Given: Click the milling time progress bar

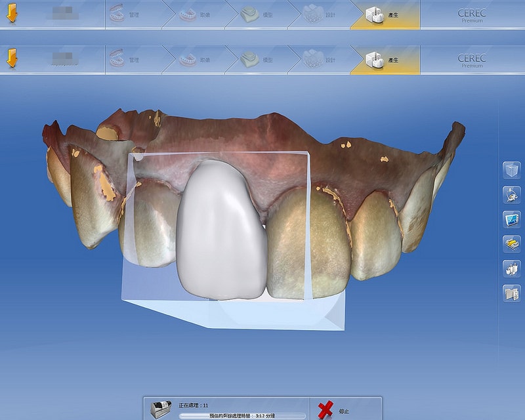Looking at the screenshot, I should coord(243,415).
